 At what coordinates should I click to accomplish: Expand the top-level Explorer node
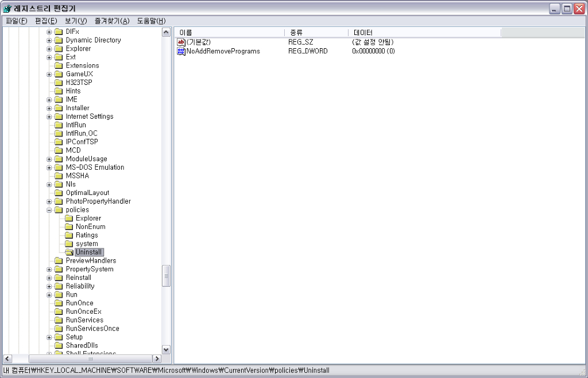(49, 49)
